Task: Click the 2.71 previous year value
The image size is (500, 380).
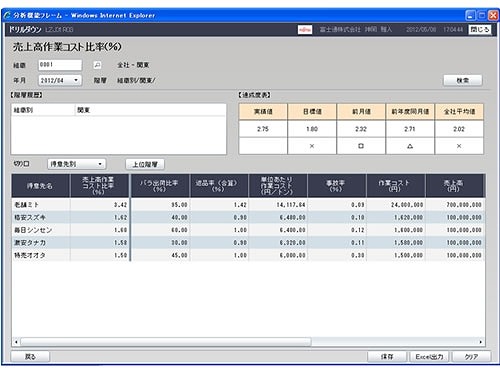Action: click(x=410, y=129)
